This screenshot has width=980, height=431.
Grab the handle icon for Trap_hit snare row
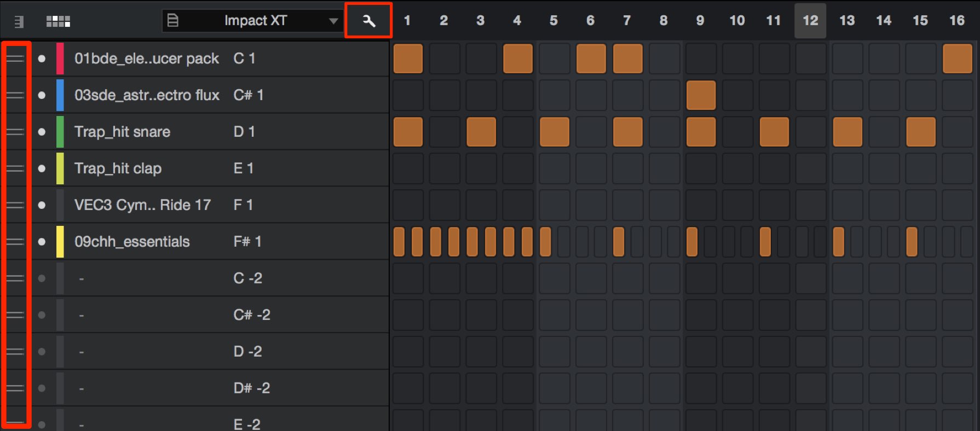coord(16,132)
